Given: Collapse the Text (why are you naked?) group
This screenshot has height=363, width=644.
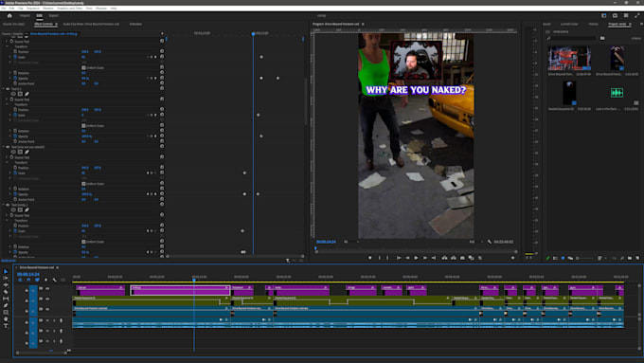Looking at the screenshot, I should [x=3, y=147].
